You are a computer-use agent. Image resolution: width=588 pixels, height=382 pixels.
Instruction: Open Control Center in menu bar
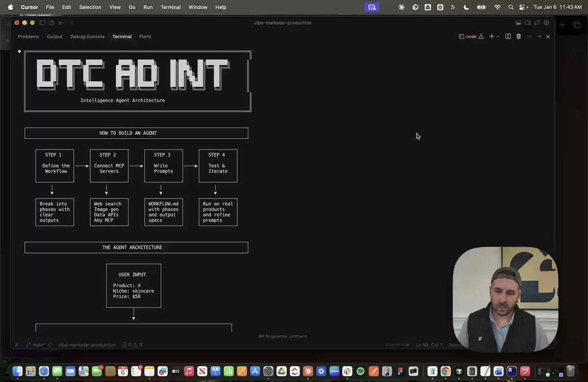(x=522, y=7)
